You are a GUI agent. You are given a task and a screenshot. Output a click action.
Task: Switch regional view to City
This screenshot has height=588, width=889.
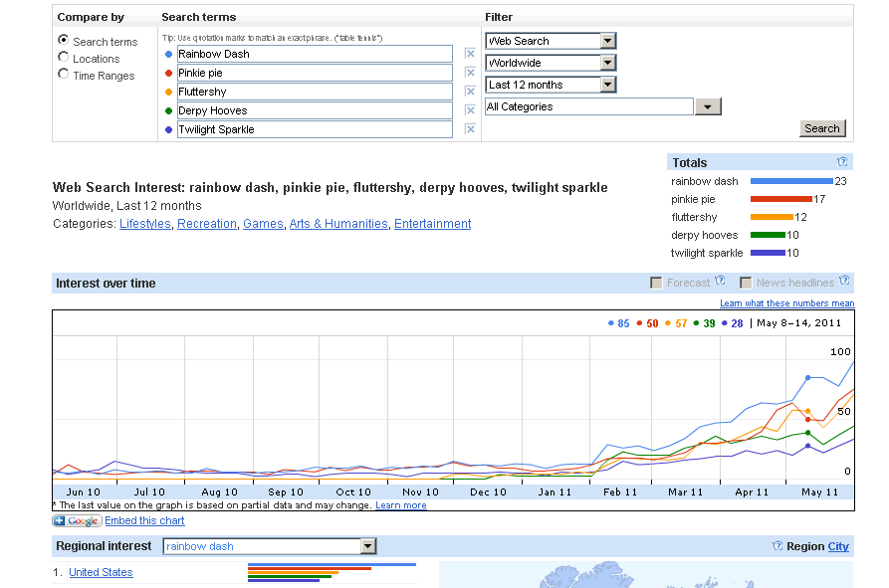tap(838, 546)
